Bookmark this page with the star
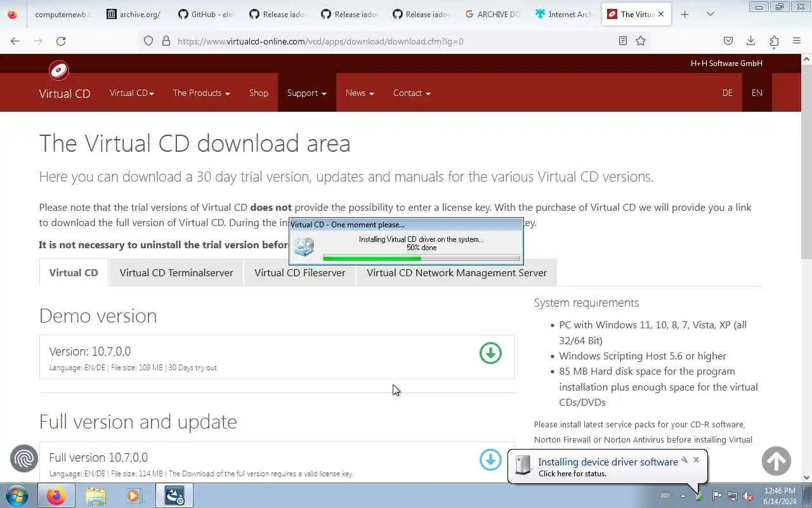 pyautogui.click(x=641, y=41)
